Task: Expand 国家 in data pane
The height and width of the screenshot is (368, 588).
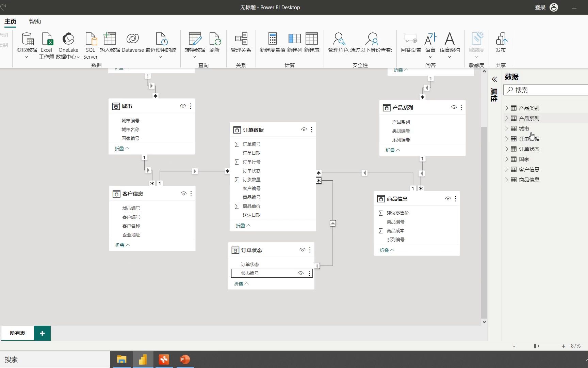Action: point(507,159)
